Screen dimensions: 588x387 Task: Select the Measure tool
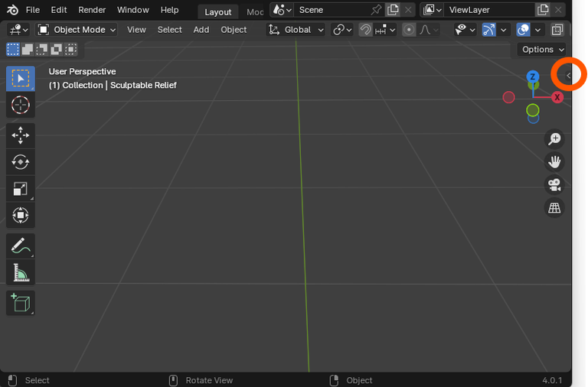21,272
